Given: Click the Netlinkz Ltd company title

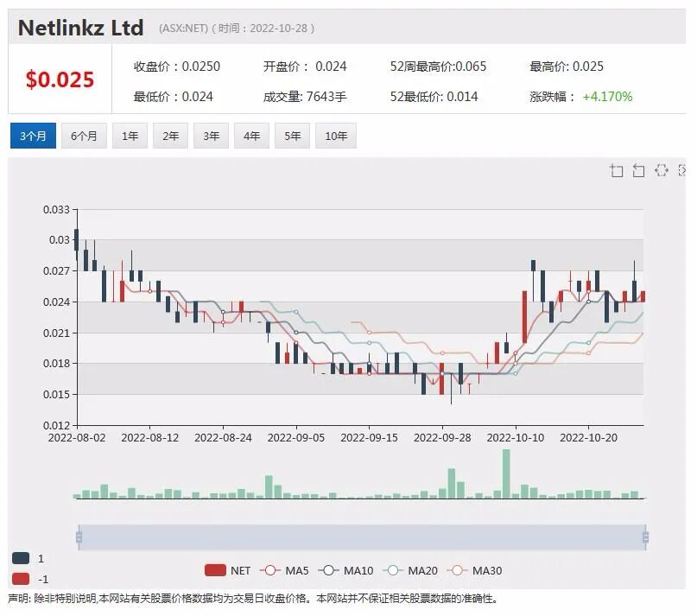Looking at the screenshot, I should pos(81,28).
